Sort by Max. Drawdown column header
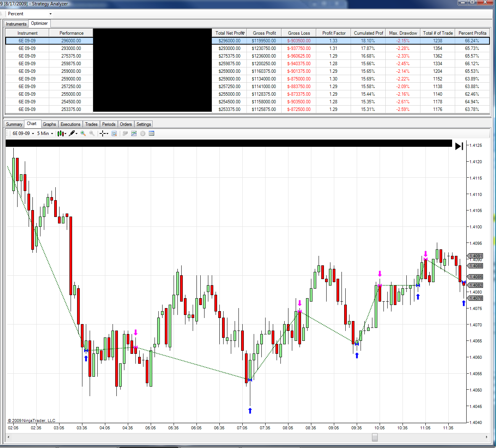The height and width of the screenshot is (448, 496). click(403, 33)
